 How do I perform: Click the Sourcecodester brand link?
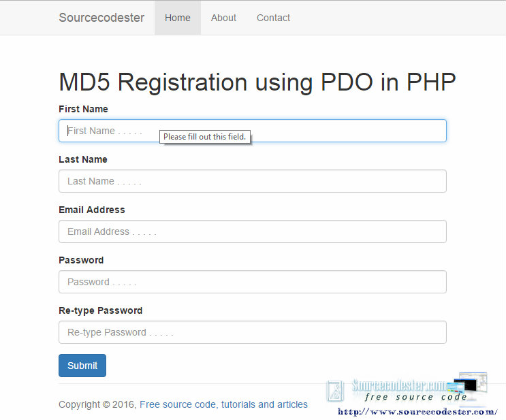101,18
